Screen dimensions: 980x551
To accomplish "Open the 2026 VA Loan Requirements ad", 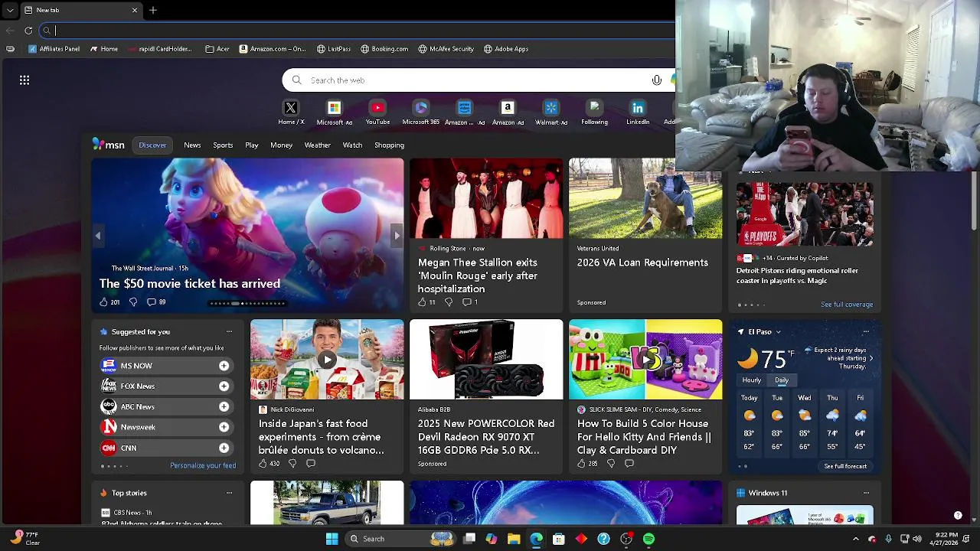I will [645, 235].
